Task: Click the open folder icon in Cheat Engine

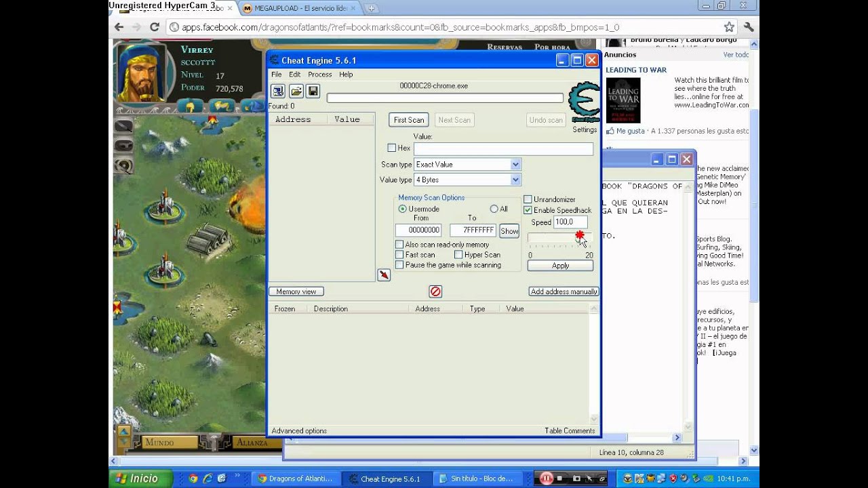Action: [x=296, y=91]
